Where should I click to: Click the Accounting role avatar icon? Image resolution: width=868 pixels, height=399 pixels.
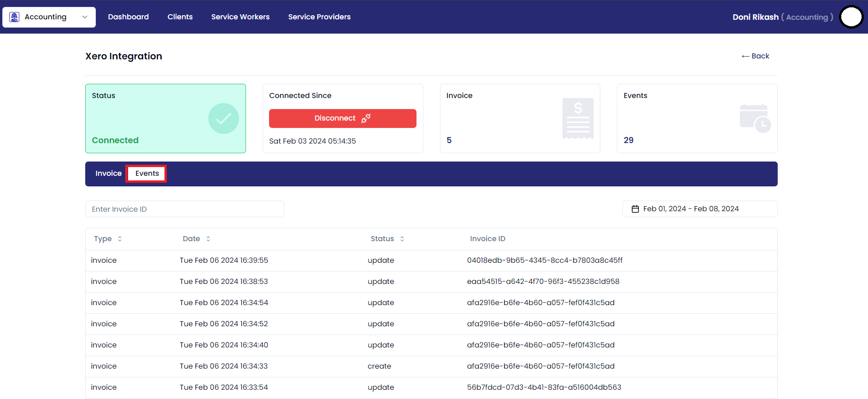coord(14,17)
